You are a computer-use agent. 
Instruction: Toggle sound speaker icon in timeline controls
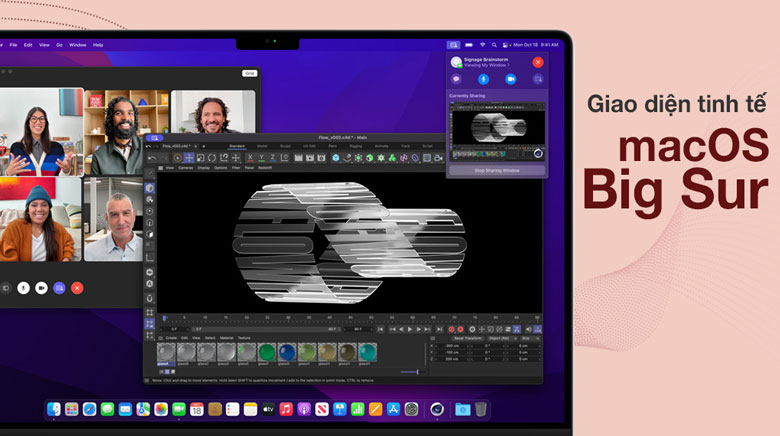(528, 329)
